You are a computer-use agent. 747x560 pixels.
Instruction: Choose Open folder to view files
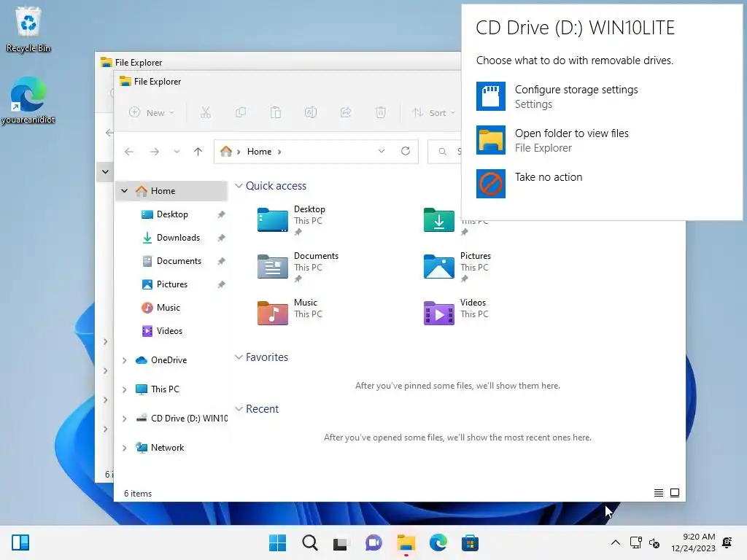552,140
